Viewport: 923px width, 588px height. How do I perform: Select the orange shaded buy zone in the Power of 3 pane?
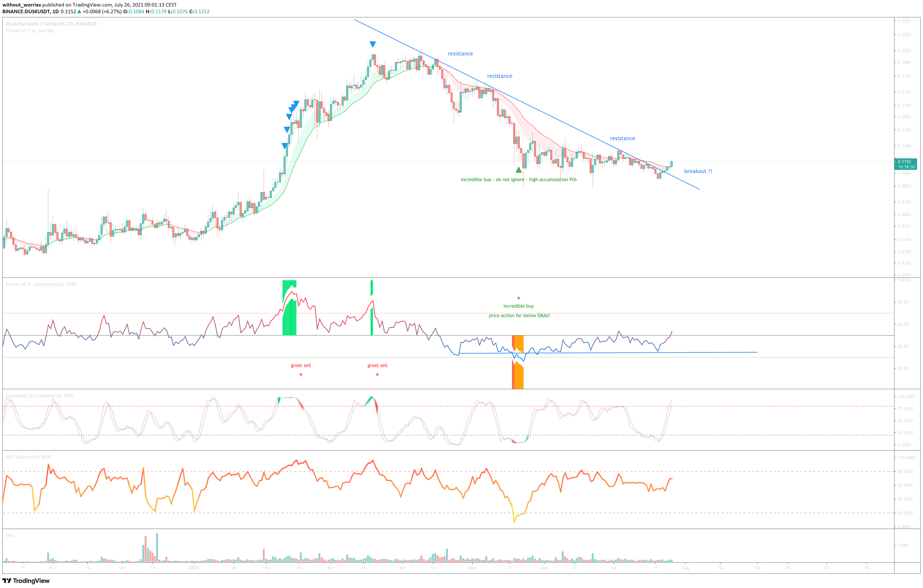coord(519,377)
